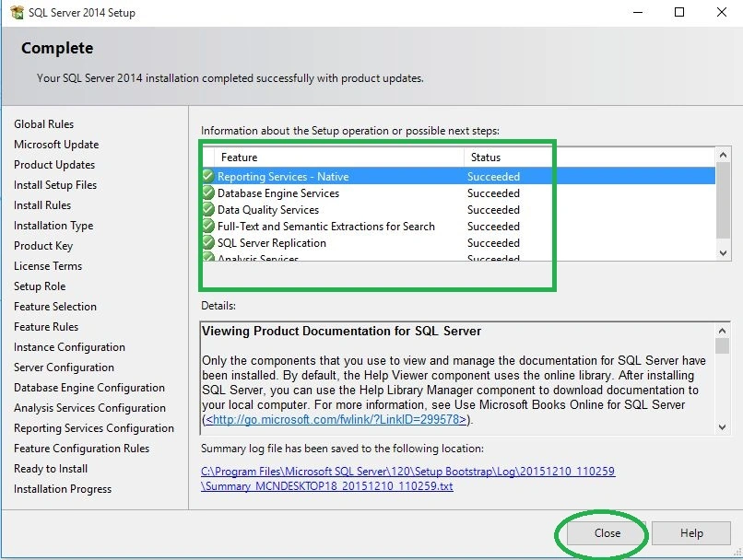This screenshot has height=560, width=743.
Task: Select the Feature column header
Action: [339, 157]
